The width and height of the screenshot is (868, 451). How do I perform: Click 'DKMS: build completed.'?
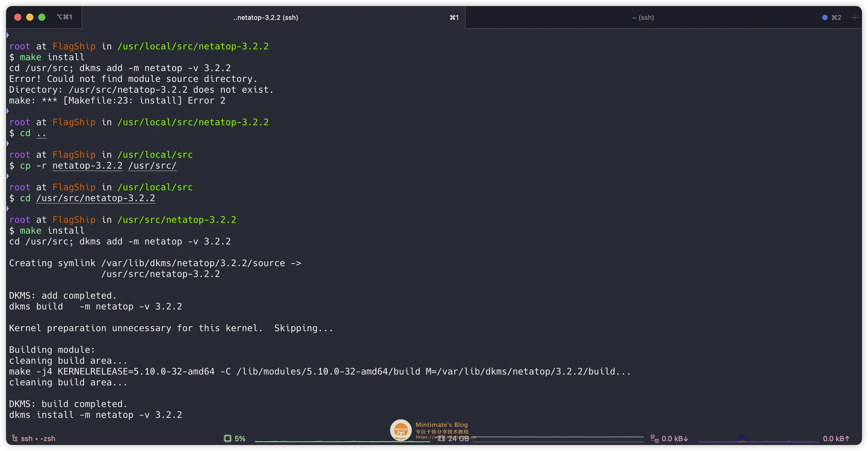(x=68, y=404)
